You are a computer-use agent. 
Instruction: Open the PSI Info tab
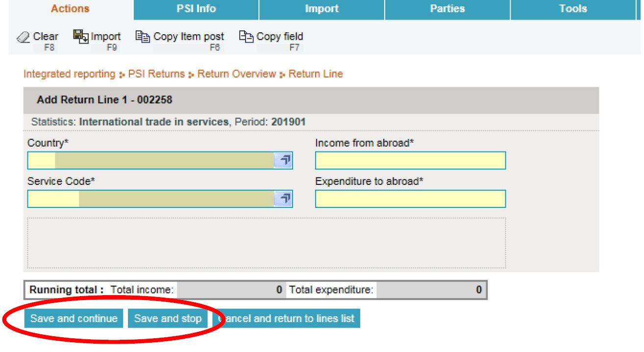coord(196,9)
